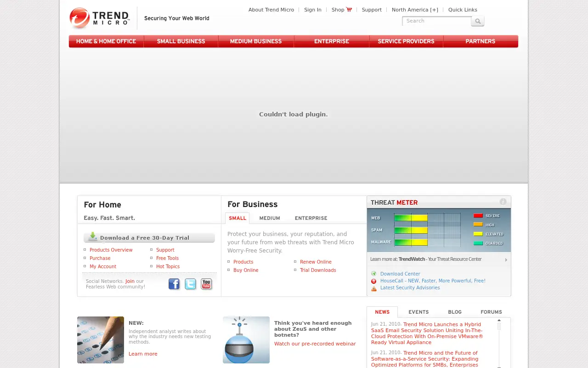This screenshot has height=368, width=588.
Task: Open the Quick Links menu
Action: coord(463,10)
